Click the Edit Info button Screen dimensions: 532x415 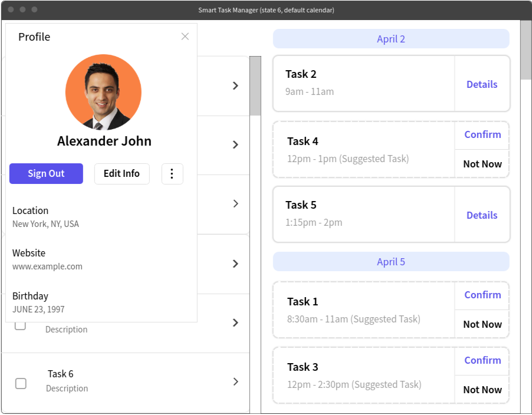122,173
